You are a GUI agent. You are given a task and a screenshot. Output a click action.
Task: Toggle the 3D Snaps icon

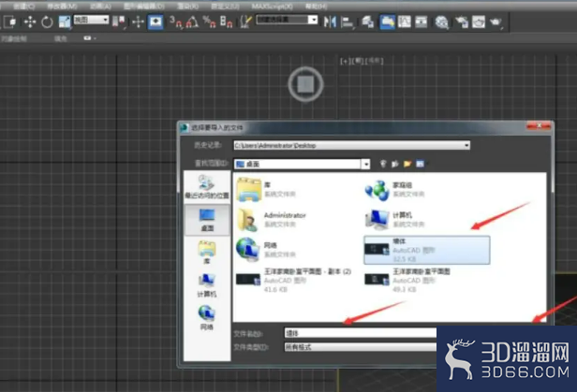(x=175, y=22)
